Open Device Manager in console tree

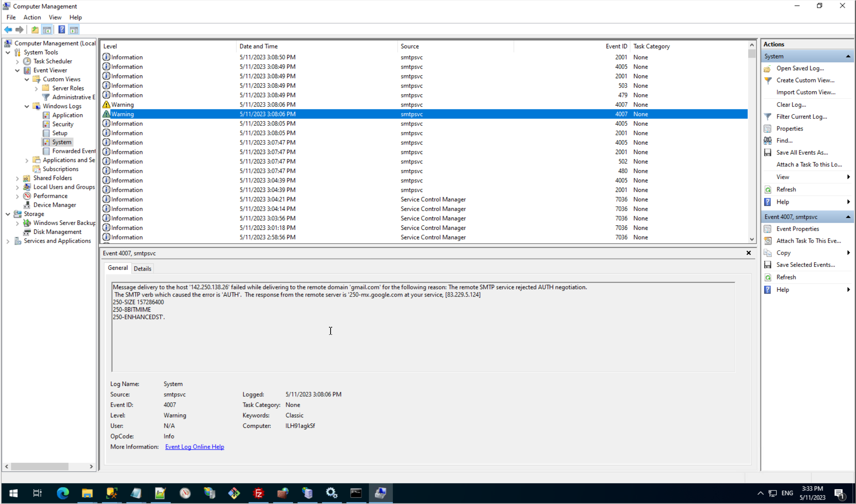[54, 205]
